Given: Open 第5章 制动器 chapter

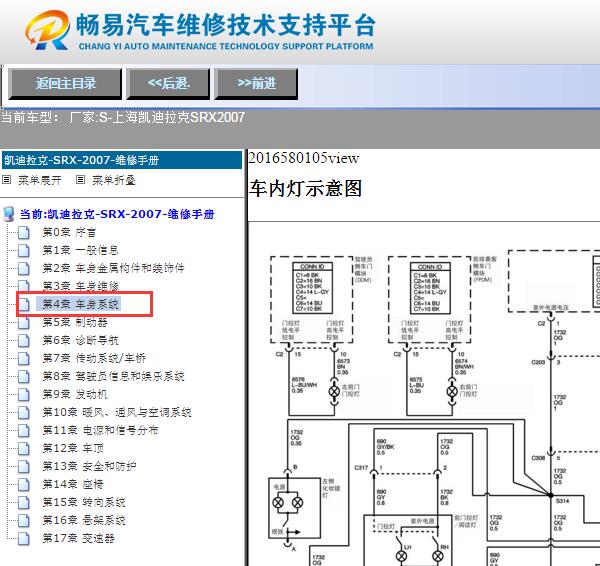Looking at the screenshot, I should tap(75, 322).
